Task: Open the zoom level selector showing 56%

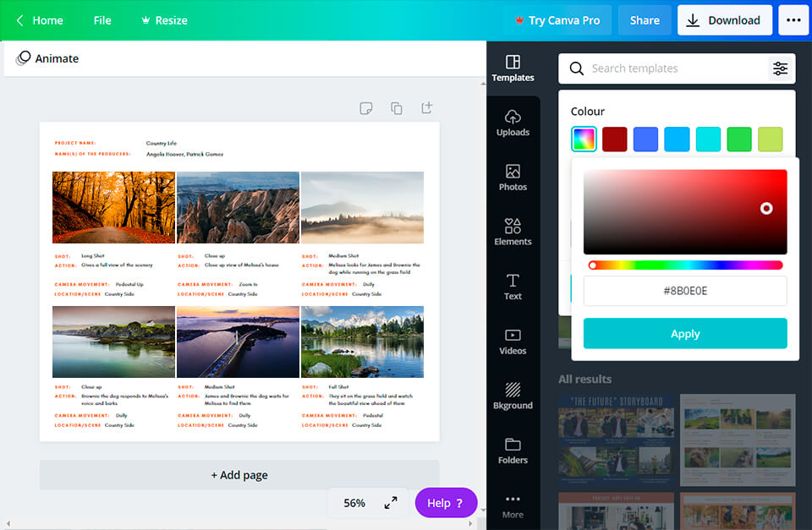Action: click(356, 502)
